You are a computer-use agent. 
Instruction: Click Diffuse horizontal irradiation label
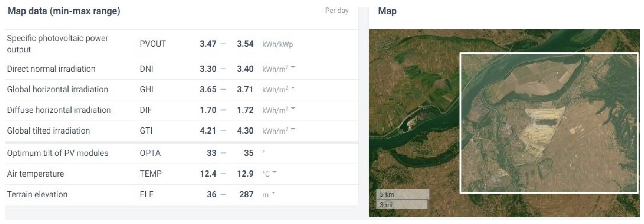coord(59,110)
